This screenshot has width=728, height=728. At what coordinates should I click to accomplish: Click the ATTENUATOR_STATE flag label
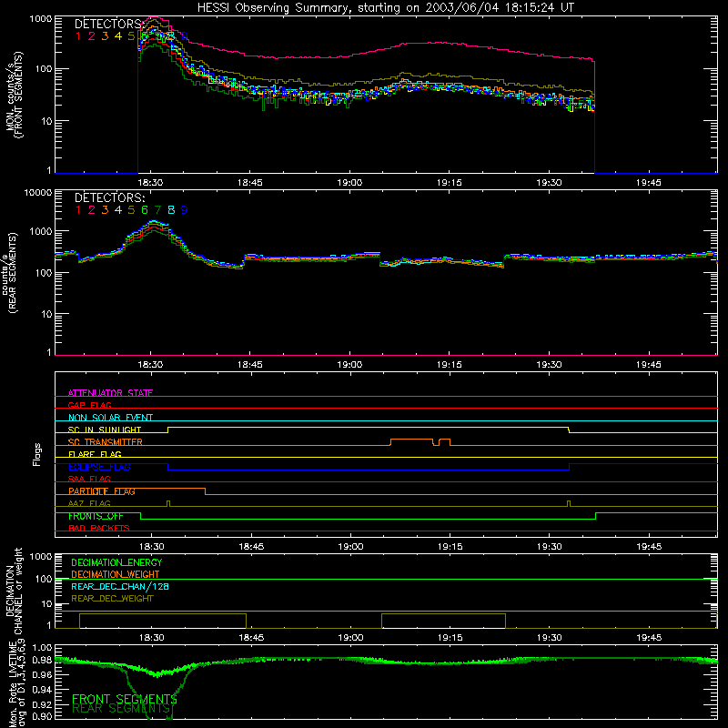click(110, 393)
